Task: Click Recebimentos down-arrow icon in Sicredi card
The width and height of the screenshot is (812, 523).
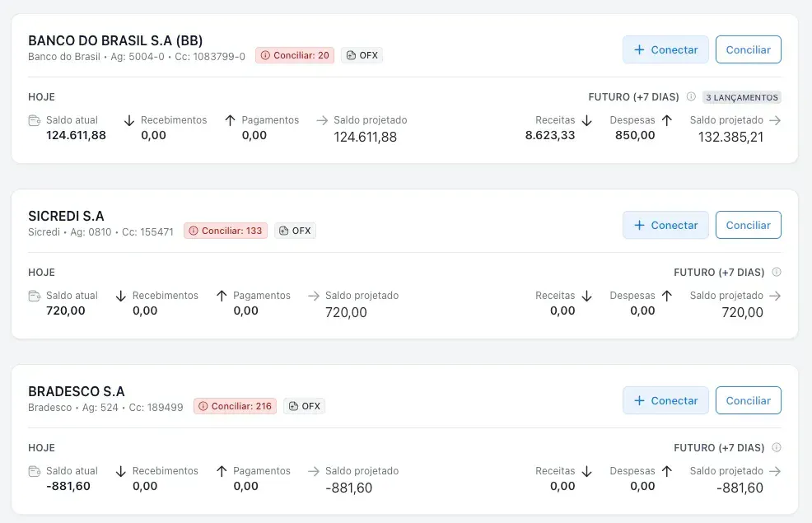Action: click(120, 296)
